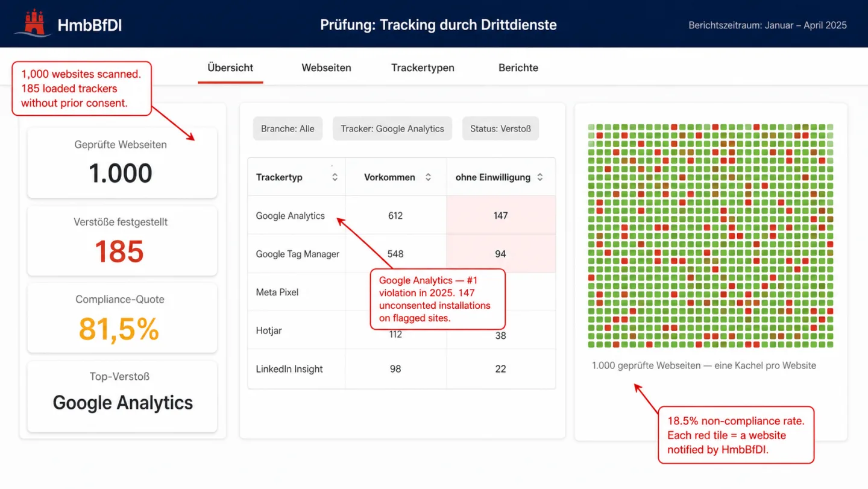Click the 38 value for Hotjar
The height and width of the screenshot is (489, 868).
(x=501, y=335)
